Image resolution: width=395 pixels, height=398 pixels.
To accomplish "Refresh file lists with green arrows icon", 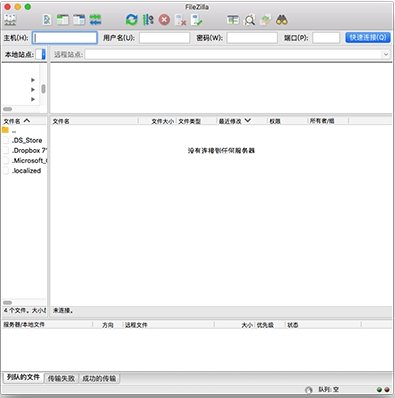I will pos(132,20).
